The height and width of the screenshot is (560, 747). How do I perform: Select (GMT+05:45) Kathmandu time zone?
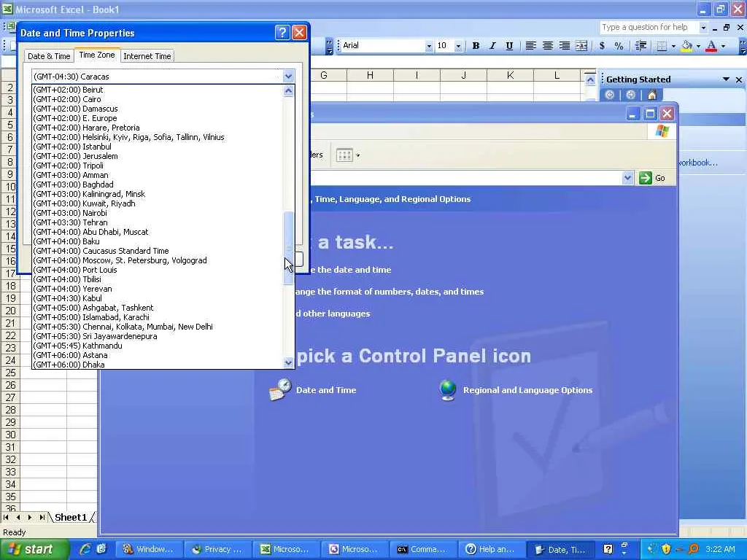click(158, 346)
